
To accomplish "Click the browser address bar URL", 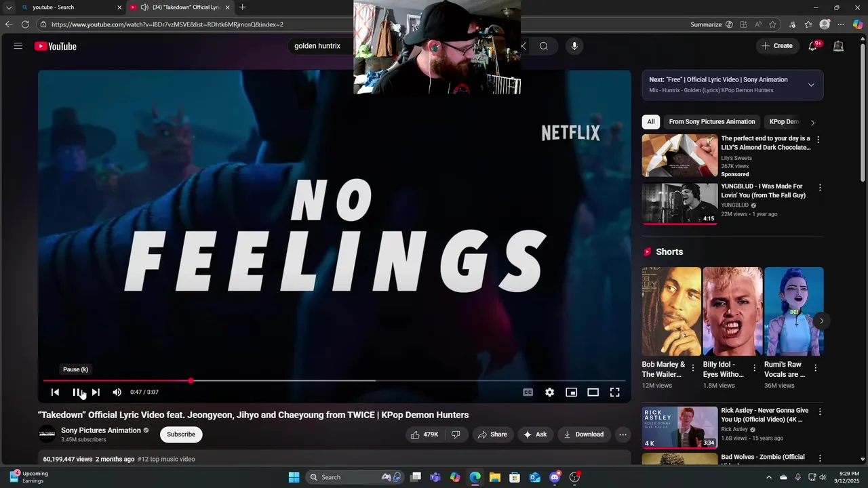I will [167, 24].
